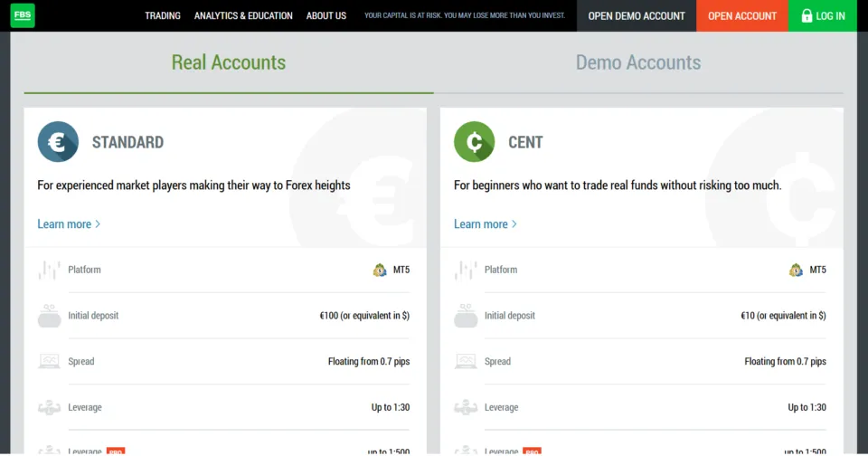Click the chevron after Standard's Learn more
This screenshot has width=868, height=456.
point(98,223)
